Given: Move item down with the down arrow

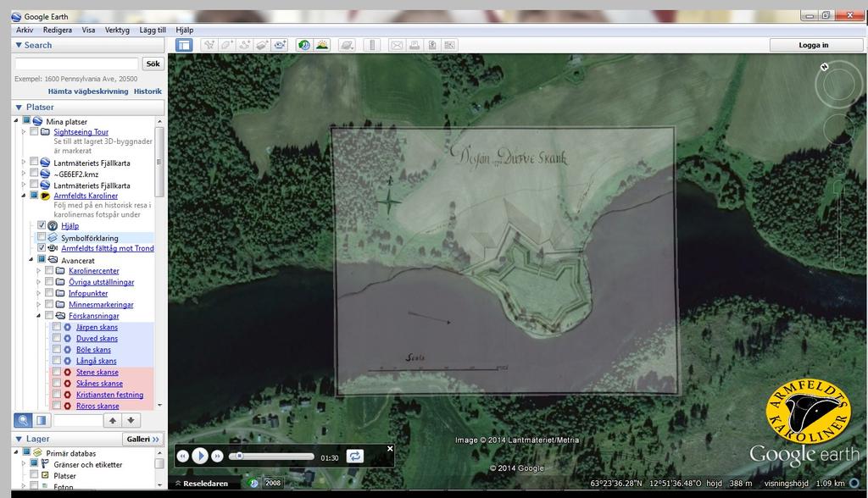Looking at the screenshot, I should coord(131,421).
